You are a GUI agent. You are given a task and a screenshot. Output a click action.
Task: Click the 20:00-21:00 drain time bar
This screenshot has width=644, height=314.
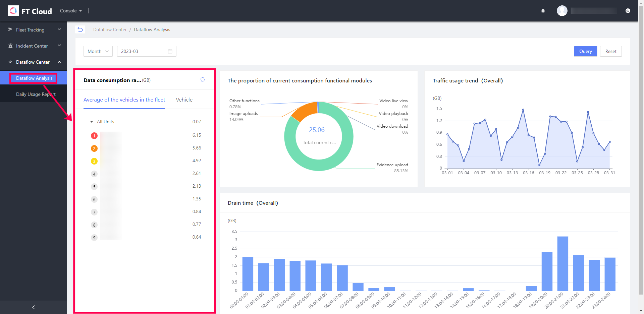point(563,263)
